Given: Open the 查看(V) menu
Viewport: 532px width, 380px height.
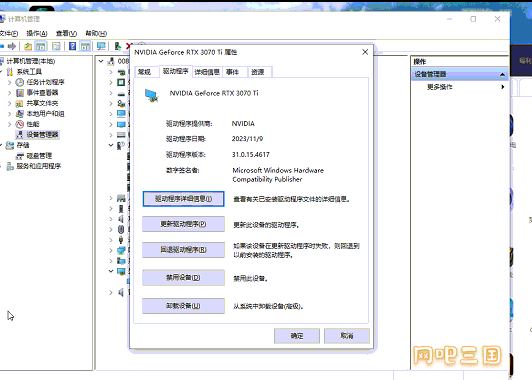Looking at the screenshot, I should tap(66, 33).
